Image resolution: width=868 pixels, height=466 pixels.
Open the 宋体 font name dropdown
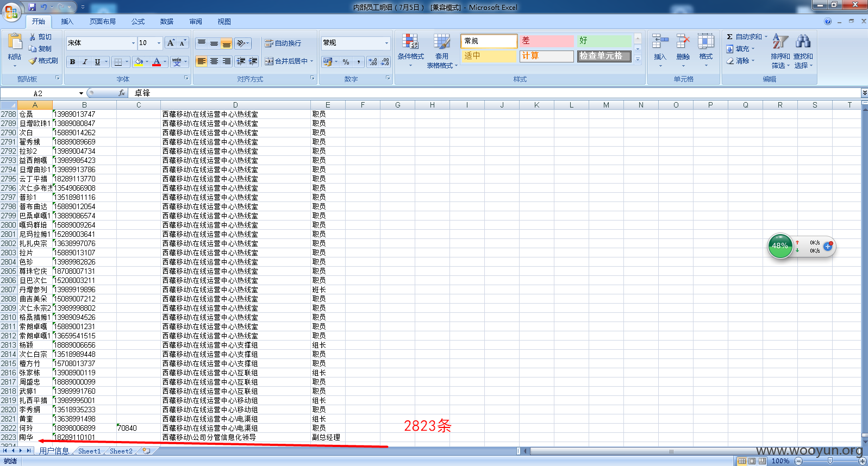tap(133, 43)
